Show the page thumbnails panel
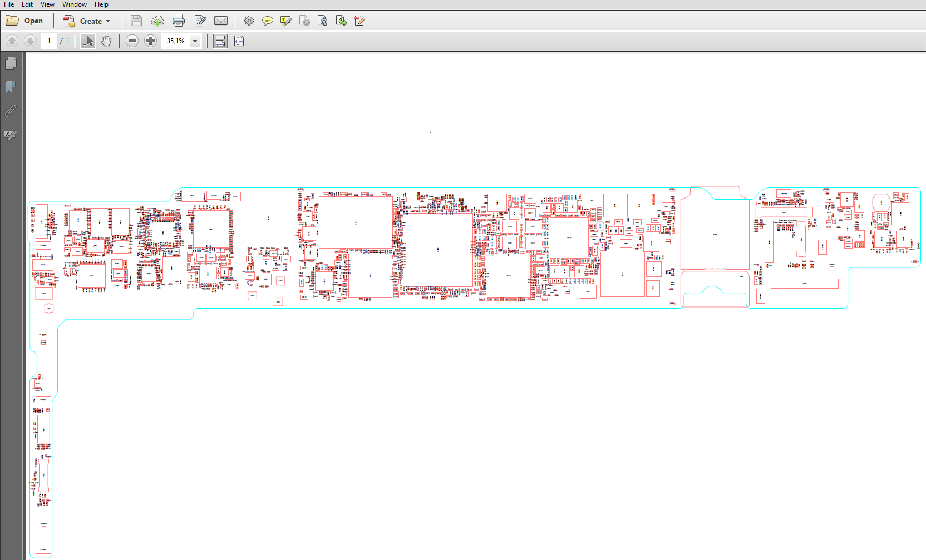 point(11,63)
